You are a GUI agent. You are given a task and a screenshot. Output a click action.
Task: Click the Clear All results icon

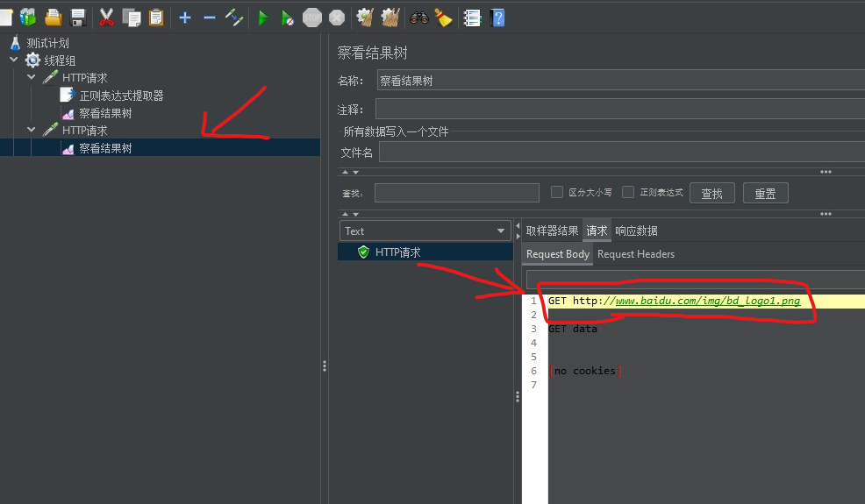(390, 18)
